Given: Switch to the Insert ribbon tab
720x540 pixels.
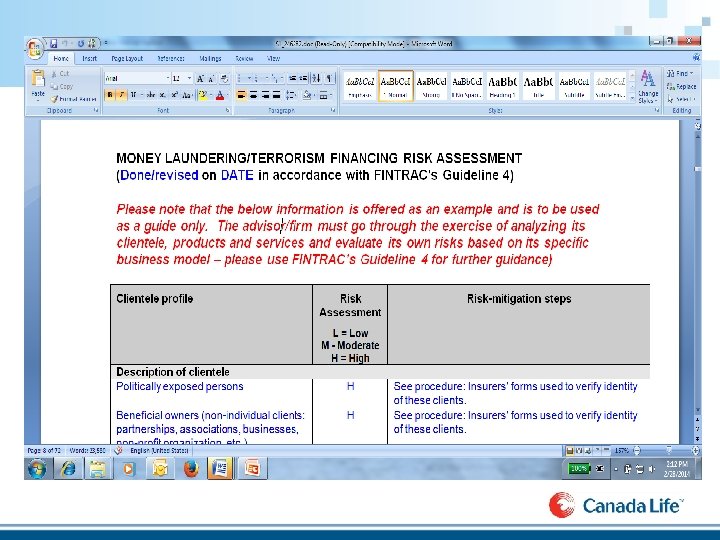Looking at the screenshot, I should click(90, 58).
